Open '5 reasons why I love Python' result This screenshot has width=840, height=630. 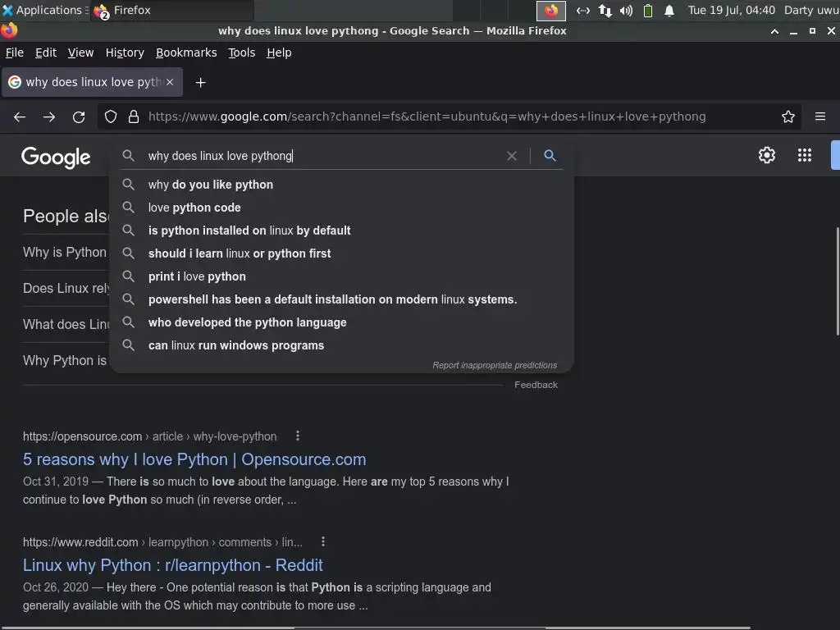pyautogui.click(x=194, y=459)
